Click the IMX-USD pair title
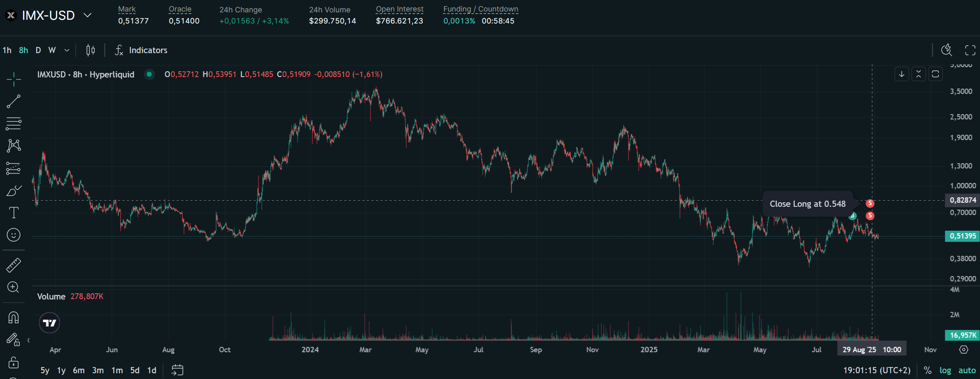 coord(48,16)
